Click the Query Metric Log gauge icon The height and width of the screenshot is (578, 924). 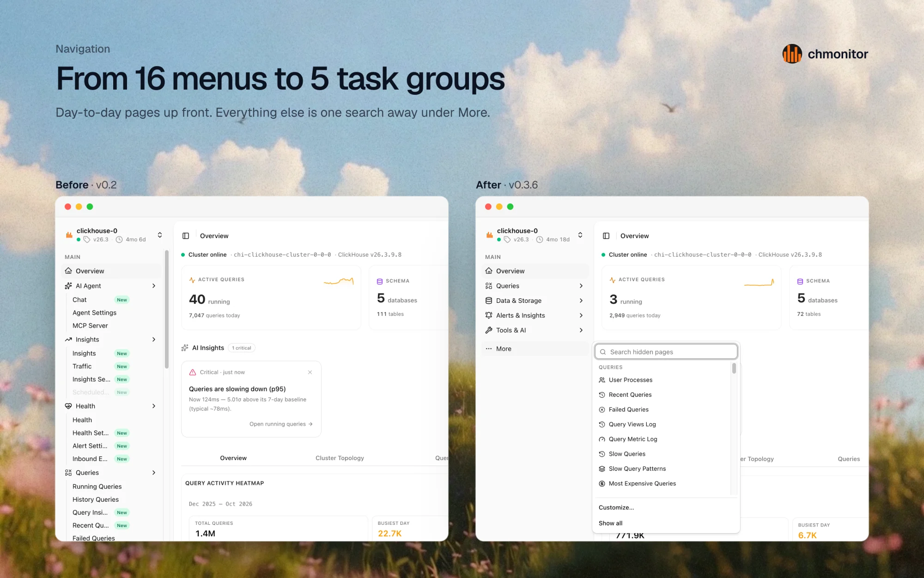pos(602,439)
